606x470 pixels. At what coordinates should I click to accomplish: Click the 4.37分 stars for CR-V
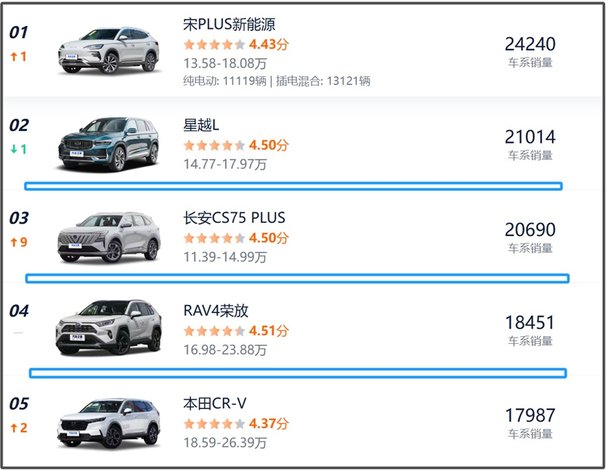click(236, 424)
